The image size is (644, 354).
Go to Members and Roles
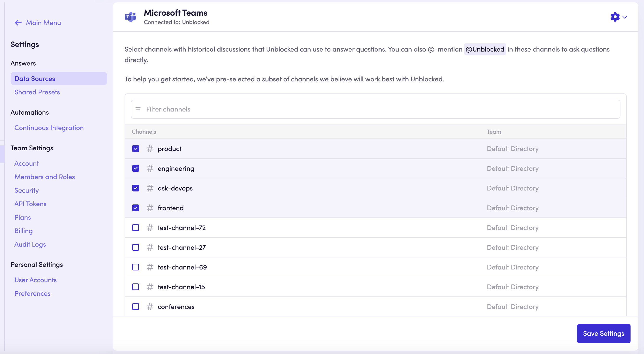tap(44, 177)
